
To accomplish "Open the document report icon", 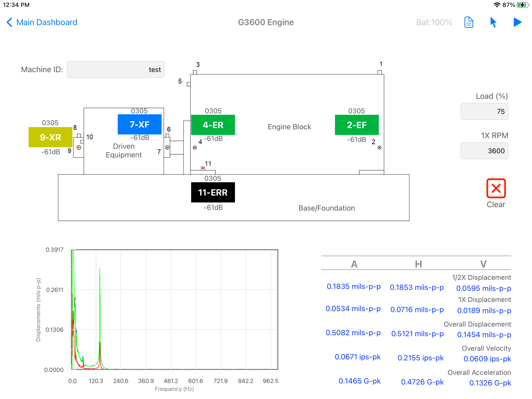I will [469, 22].
